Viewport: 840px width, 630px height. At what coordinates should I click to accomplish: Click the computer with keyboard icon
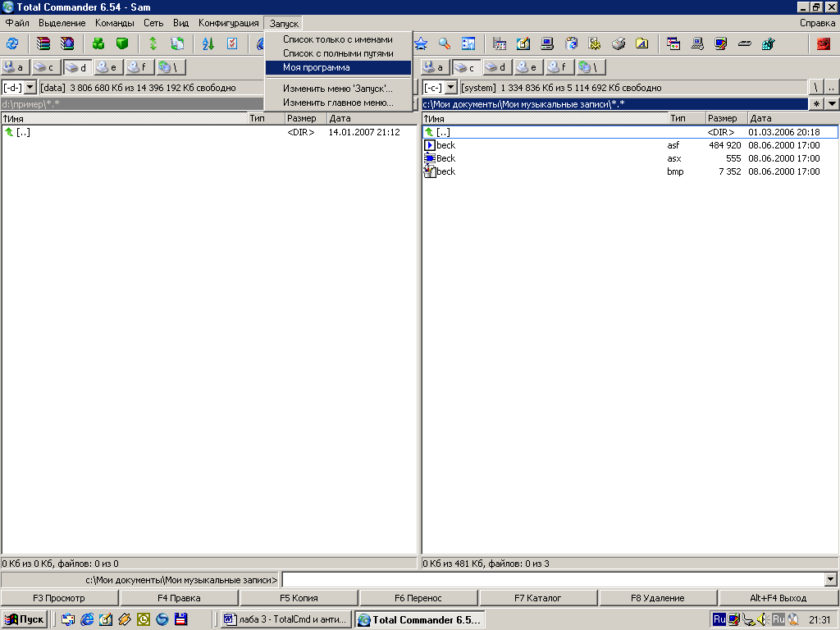coord(697,44)
